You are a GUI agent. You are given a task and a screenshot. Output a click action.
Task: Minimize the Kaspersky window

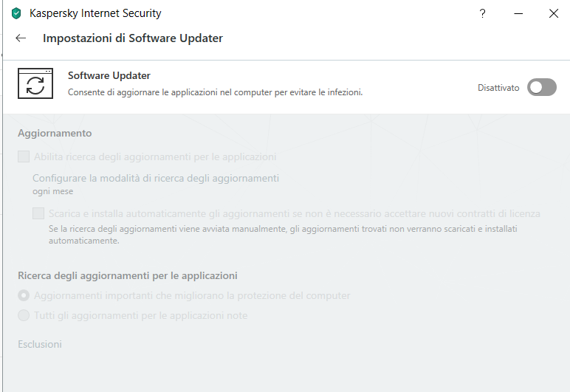tap(518, 13)
